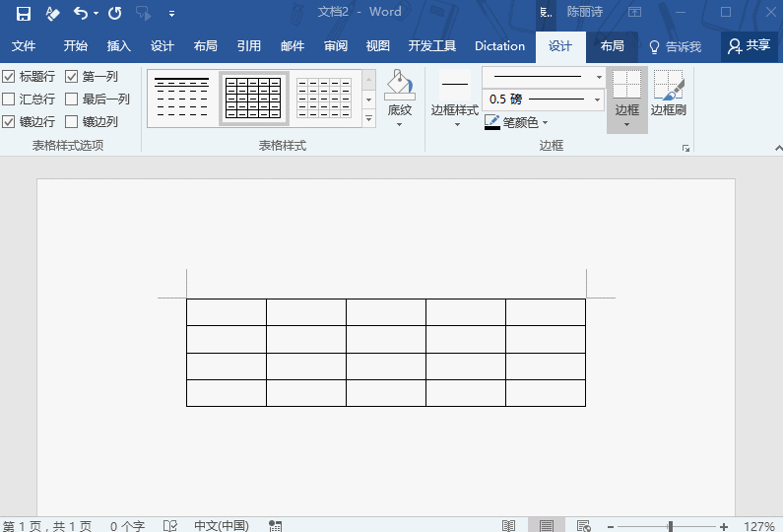Click the zoom in plus button
The width and height of the screenshot is (783, 532).
pyautogui.click(x=724, y=526)
